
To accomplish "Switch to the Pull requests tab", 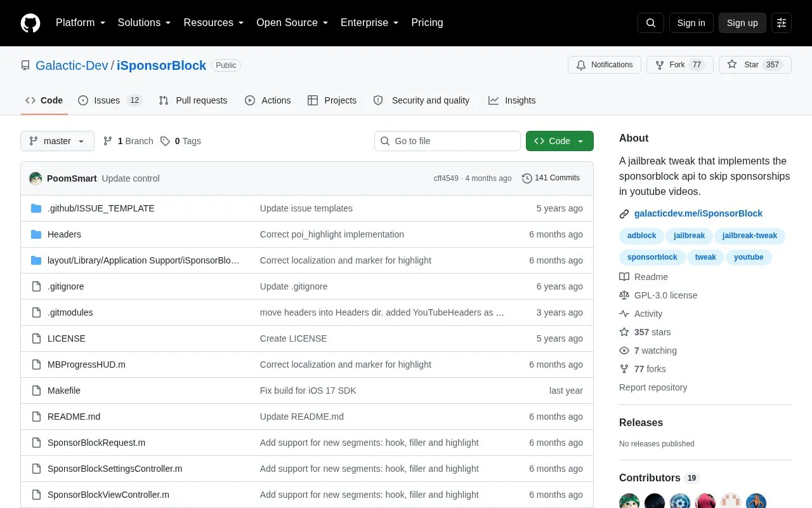I will click(193, 100).
